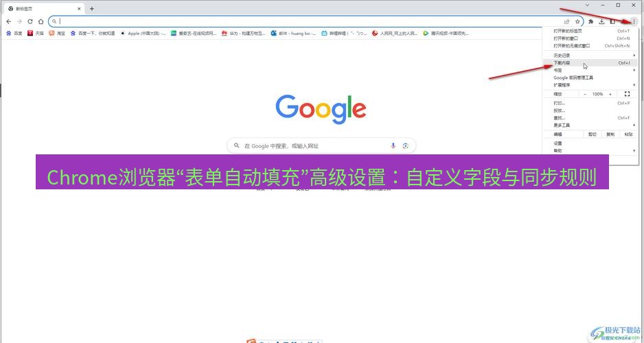Choose 查找... from the menu
This screenshot has width=644, height=343.
click(x=591, y=118)
